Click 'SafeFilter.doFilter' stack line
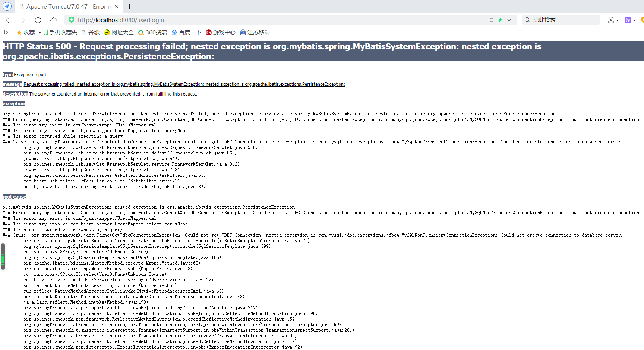 coord(101,181)
